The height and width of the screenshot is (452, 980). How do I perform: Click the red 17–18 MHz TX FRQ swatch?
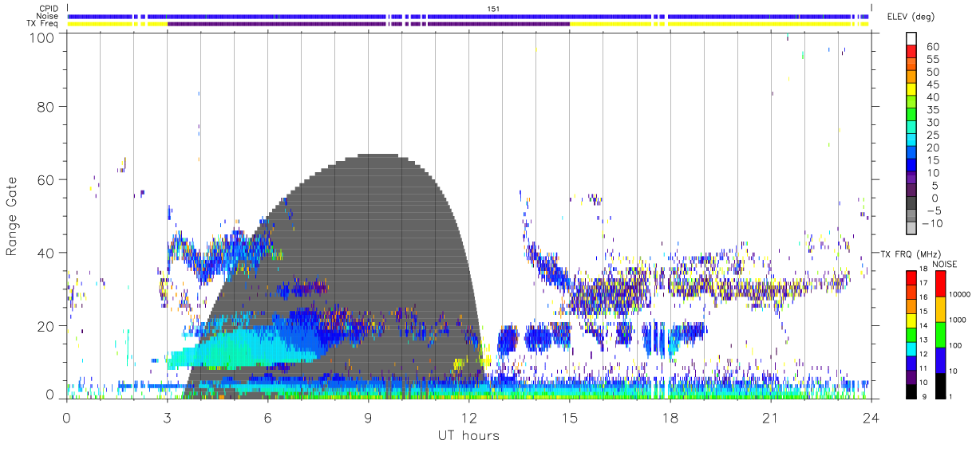[911, 277]
